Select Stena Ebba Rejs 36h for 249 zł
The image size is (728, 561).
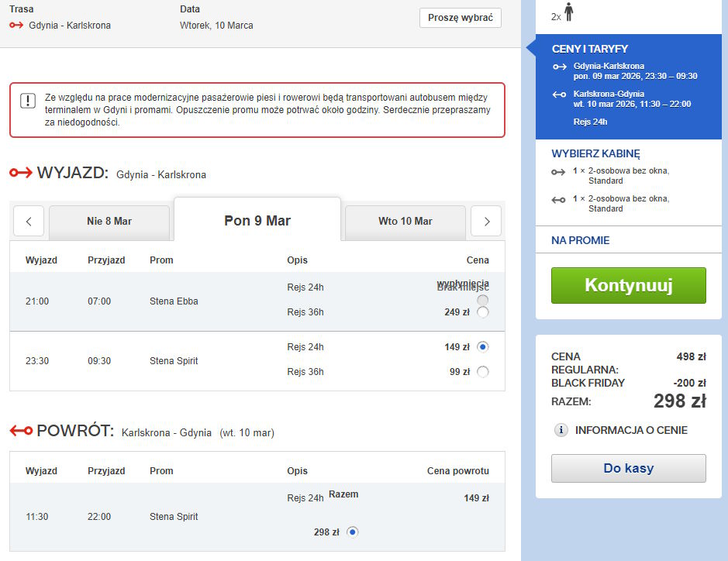tap(483, 312)
